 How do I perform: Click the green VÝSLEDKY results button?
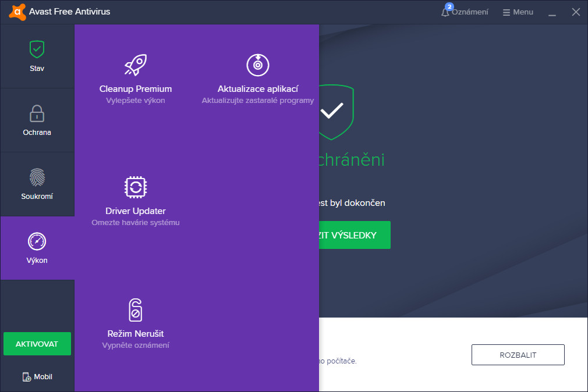coord(355,235)
